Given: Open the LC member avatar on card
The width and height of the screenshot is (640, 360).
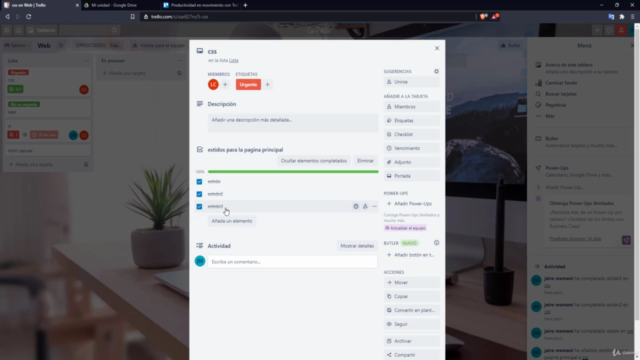Looking at the screenshot, I should (x=213, y=84).
